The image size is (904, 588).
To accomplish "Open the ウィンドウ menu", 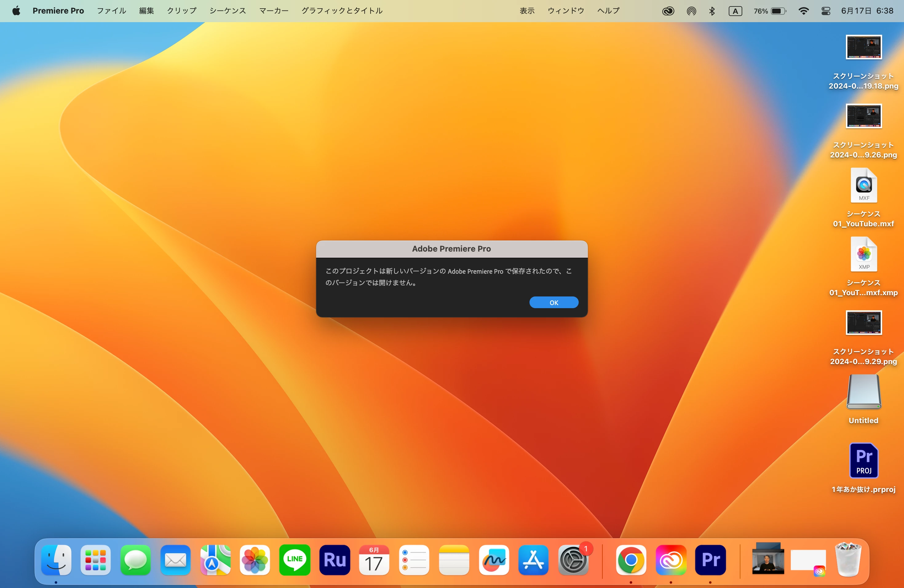I will [565, 11].
